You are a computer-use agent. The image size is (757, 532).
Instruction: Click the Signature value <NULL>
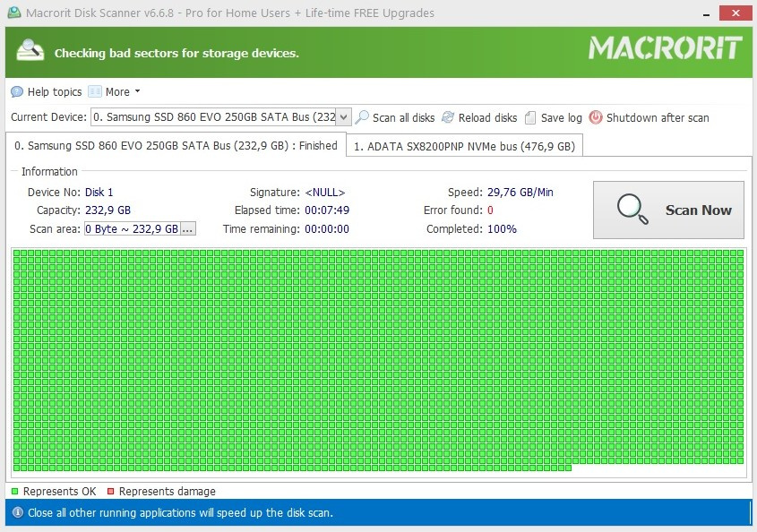coord(325,193)
